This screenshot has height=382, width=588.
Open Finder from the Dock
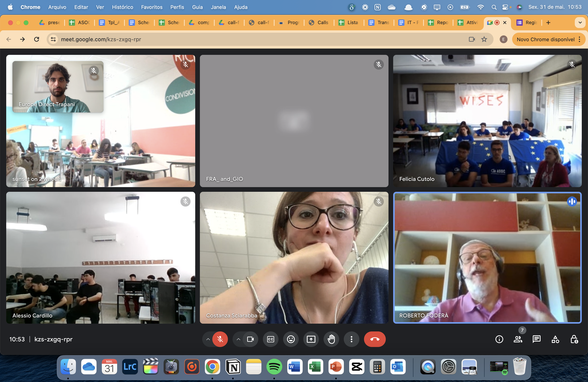coord(68,367)
